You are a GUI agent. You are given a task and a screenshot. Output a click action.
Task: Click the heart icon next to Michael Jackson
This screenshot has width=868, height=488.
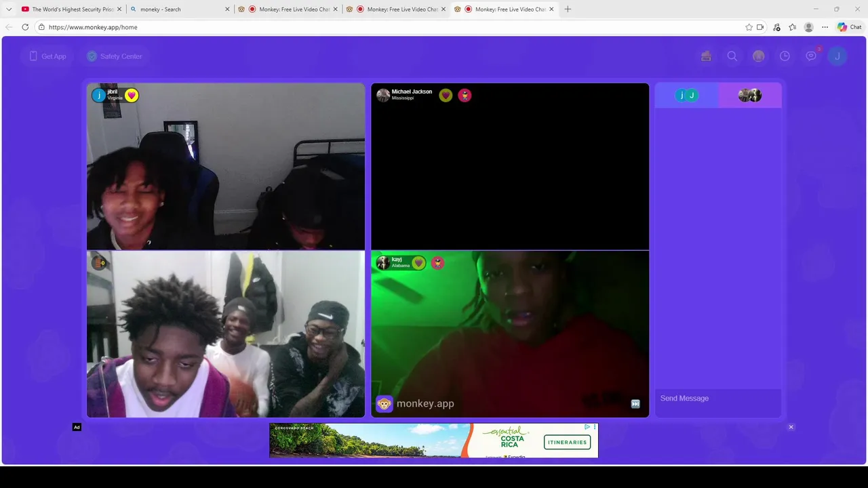pos(446,96)
